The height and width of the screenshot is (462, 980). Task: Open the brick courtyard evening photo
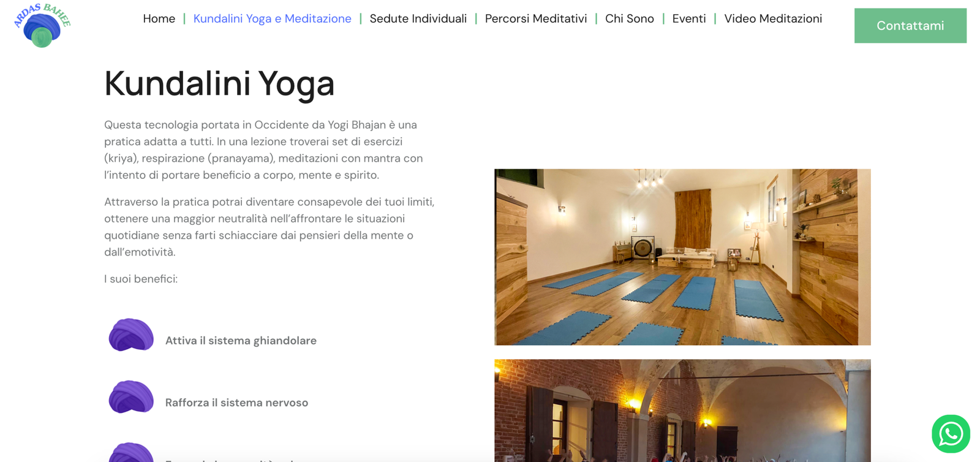tap(682, 411)
